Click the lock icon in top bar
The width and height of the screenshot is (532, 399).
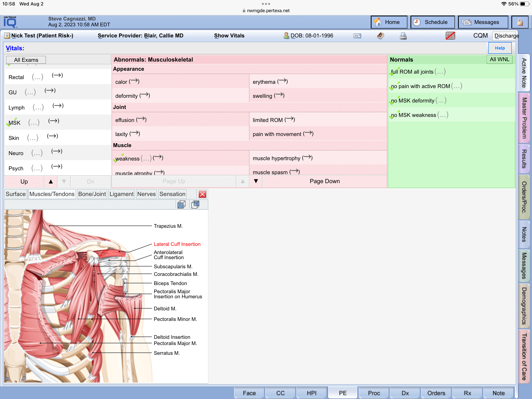(x=520, y=22)
